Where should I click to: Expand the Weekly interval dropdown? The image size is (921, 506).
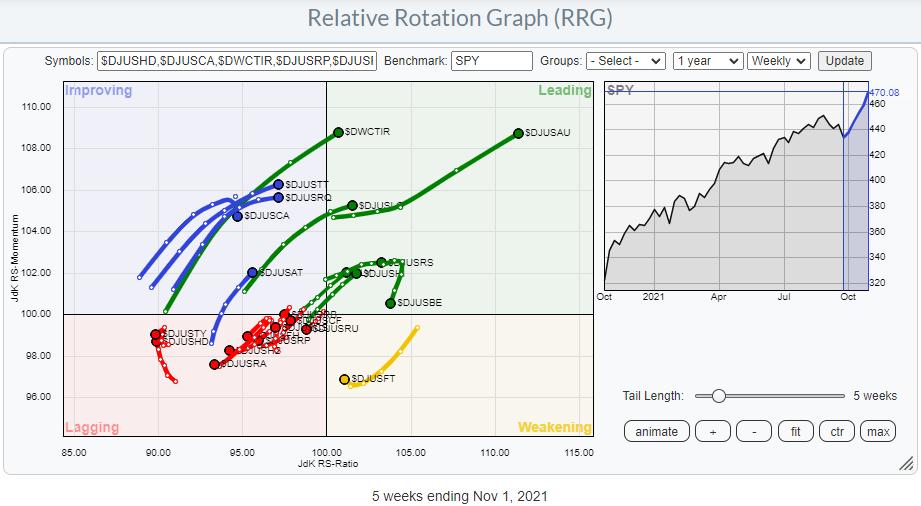point(779,61)
